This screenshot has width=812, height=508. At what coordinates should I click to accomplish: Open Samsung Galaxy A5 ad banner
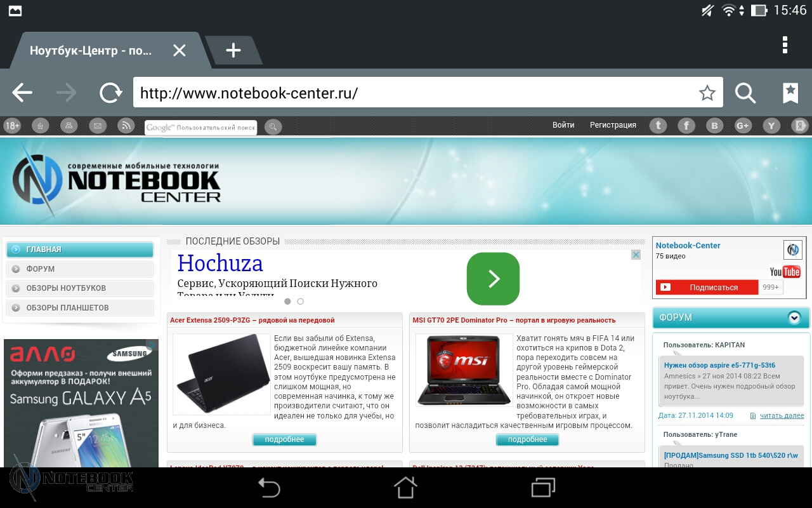(81, 403)
